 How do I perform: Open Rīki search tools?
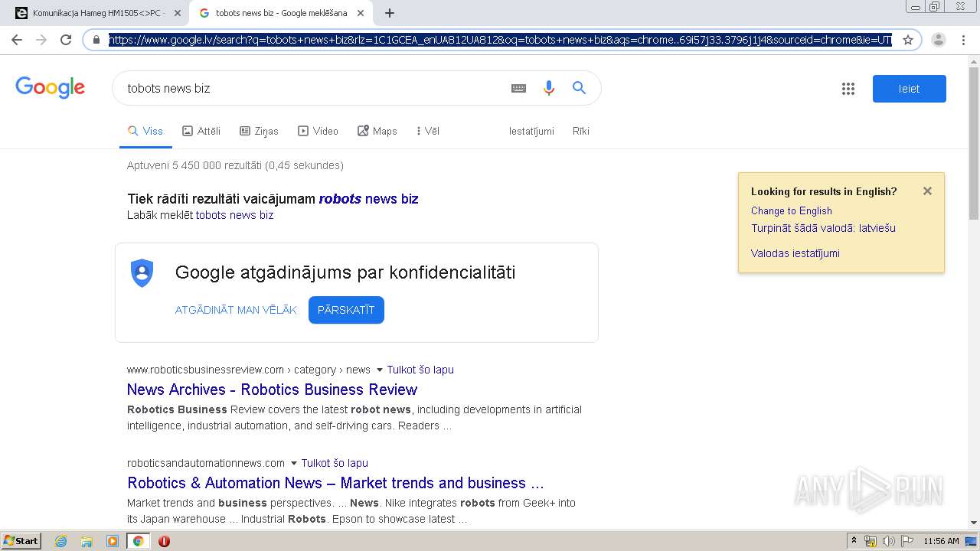point(581,131)
